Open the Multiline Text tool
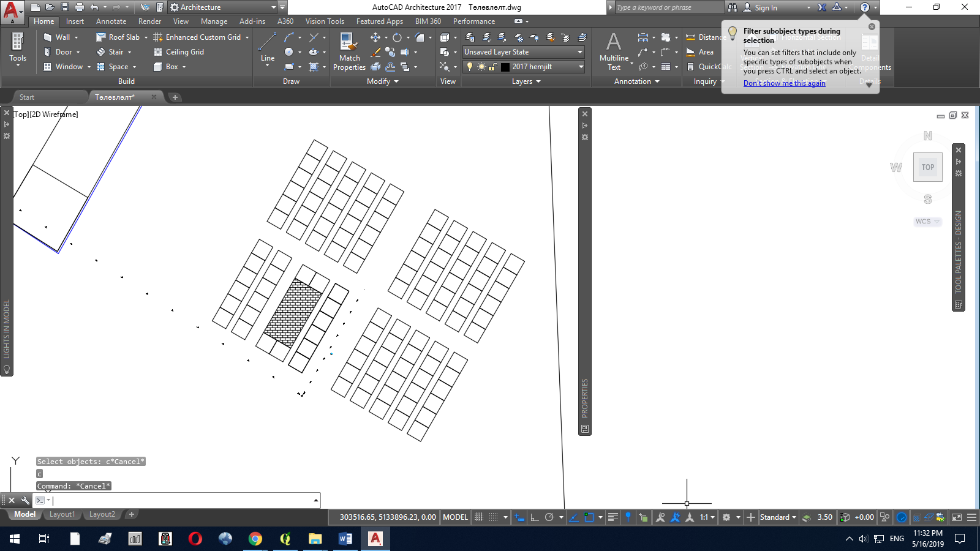This screenshot has width=980, height=551. 614,51
